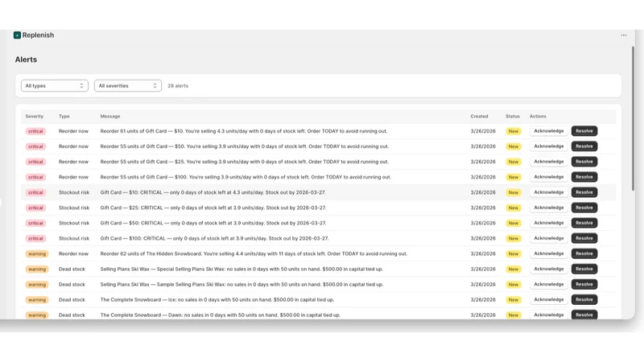Open the All types filter dropdown

pos(55,86)
